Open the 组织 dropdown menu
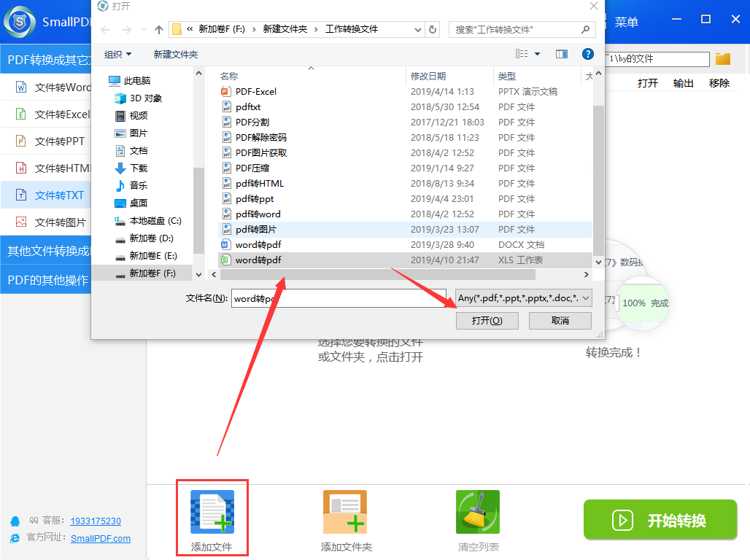This screenshot has height=560, width=750. pyautogui.click(x=117, y=54)
